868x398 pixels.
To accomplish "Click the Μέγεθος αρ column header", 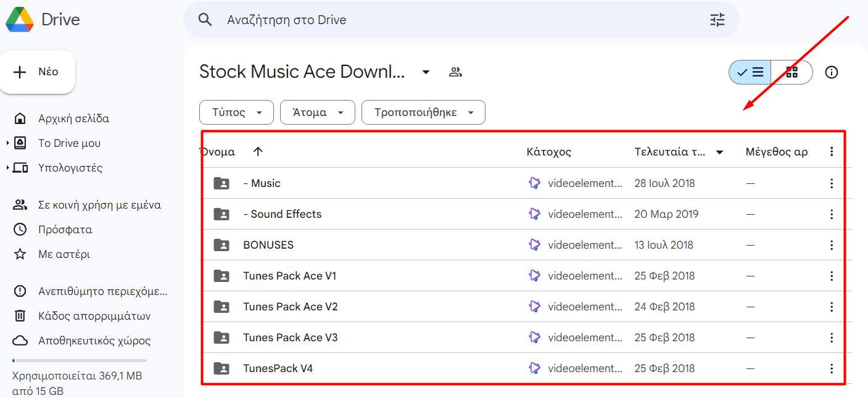I will click(777, 152).
